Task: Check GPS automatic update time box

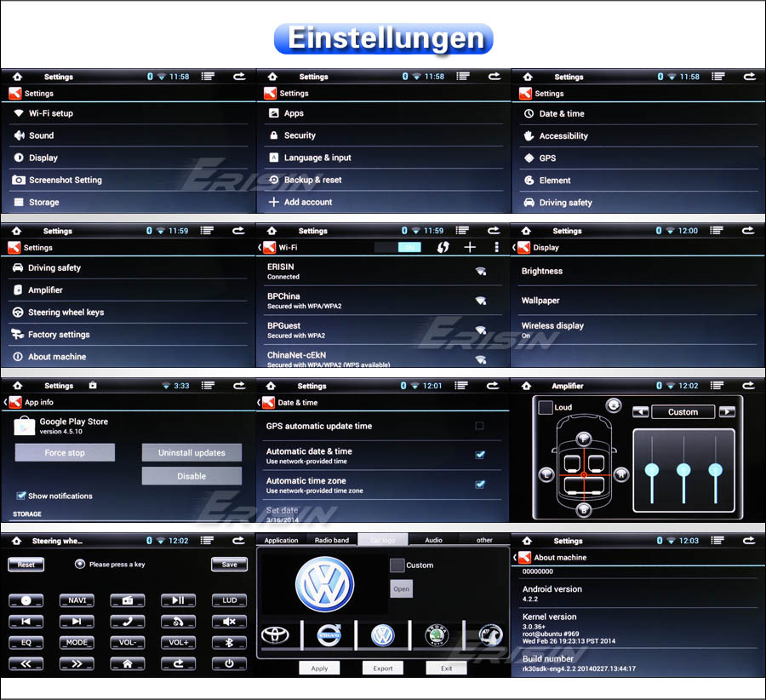Action: [x=480, y=426]
